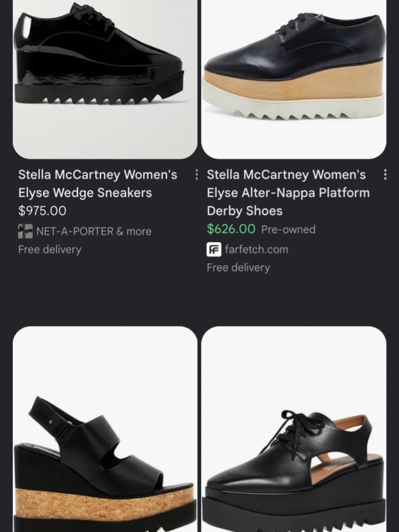
Task: Tap the Farfetch store logo icon
Action: click(x=214, y=249)
